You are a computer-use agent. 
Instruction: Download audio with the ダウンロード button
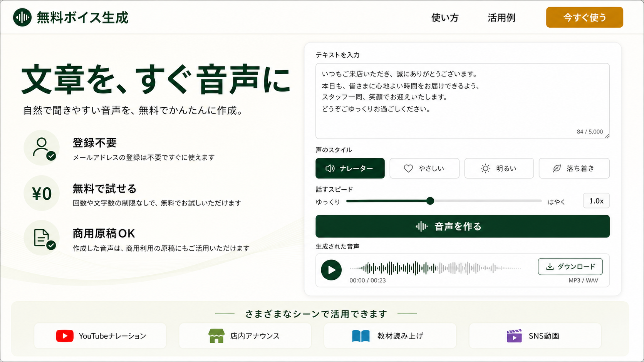pos(570,267)
